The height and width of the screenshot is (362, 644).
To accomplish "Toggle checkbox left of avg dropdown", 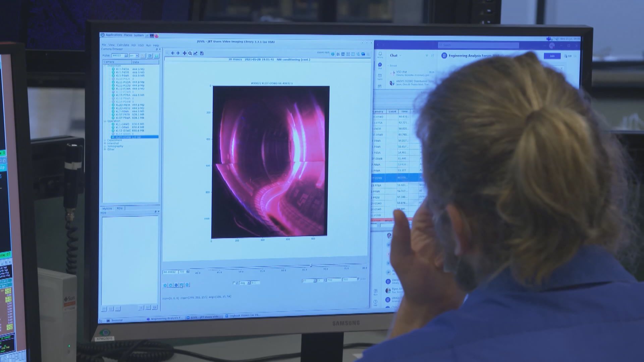I will click(234, 283).
